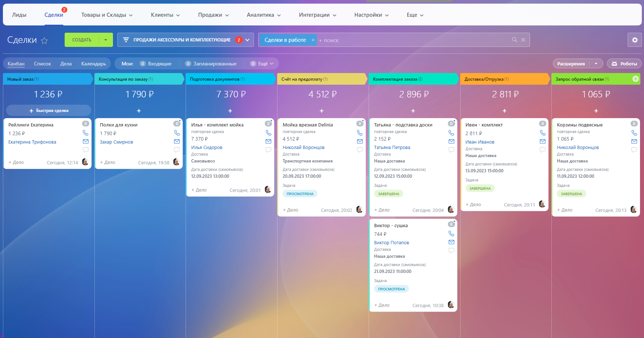Open contact Екатерина Трифонова

coord(32,142)
